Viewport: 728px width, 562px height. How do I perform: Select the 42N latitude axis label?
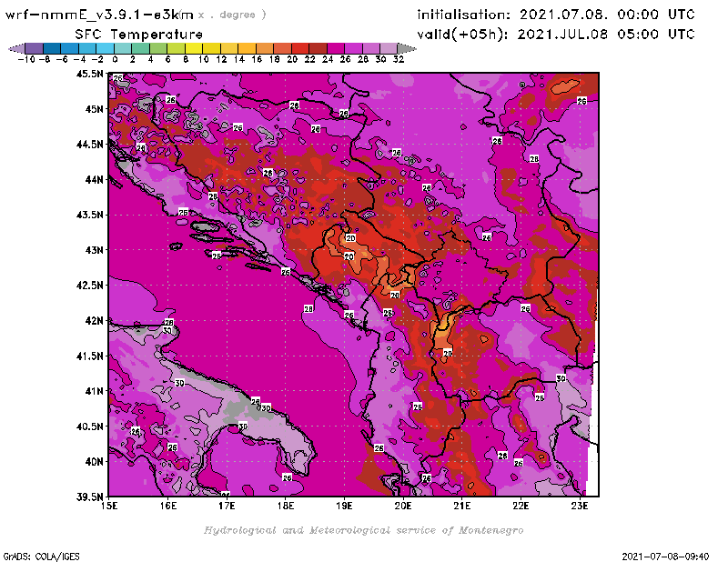93,321
